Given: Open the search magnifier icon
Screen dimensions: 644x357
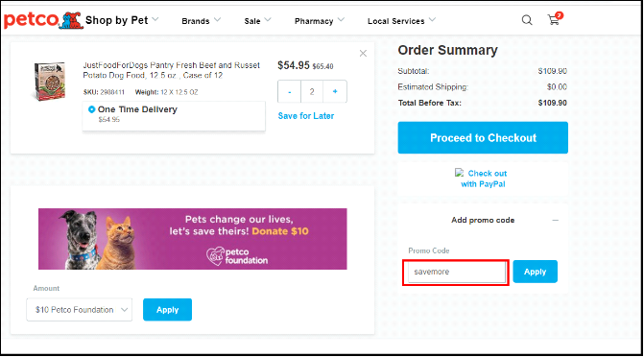Looking at the screenshot, I should tap(527, 20).
